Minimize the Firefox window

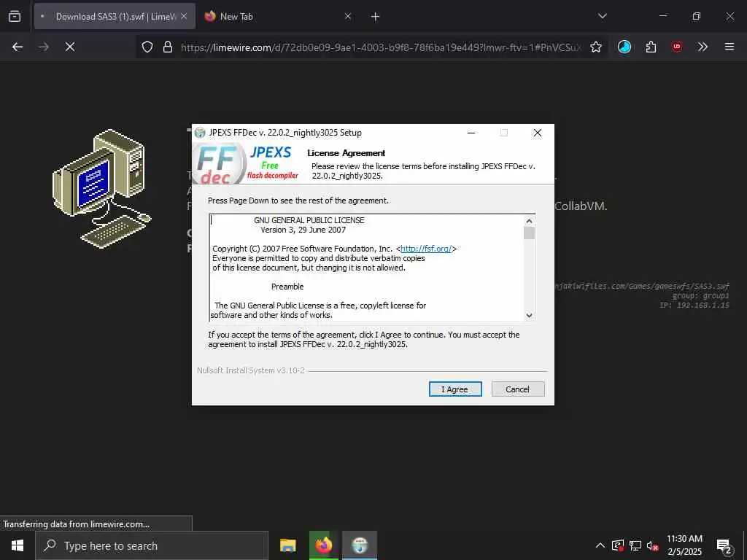662,16
